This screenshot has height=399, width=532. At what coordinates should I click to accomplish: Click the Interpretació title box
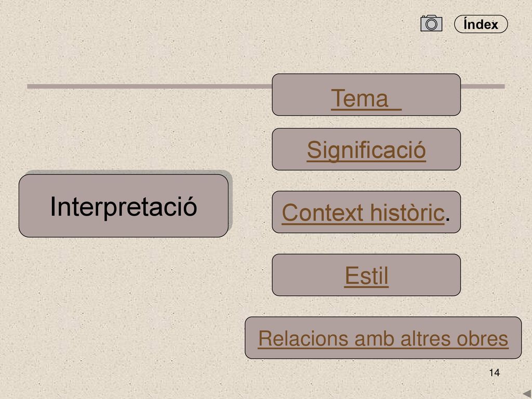tap(124, 206)
